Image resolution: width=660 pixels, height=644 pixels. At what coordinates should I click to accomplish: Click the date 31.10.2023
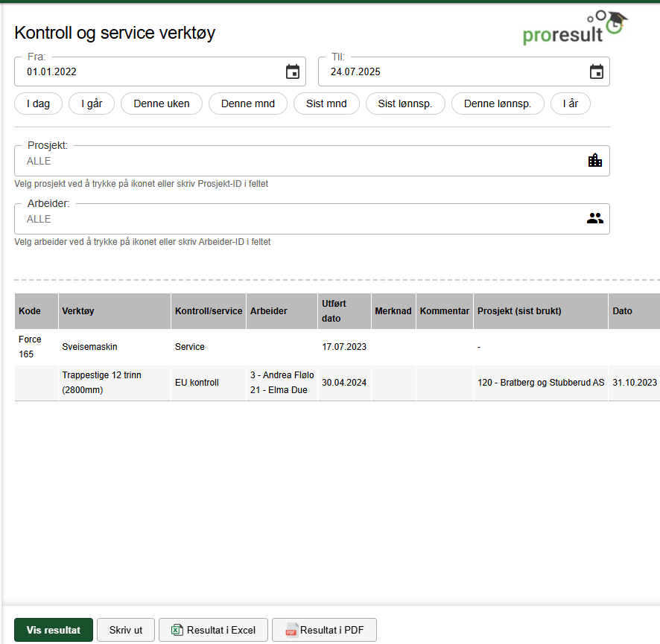tap(635, 383)
